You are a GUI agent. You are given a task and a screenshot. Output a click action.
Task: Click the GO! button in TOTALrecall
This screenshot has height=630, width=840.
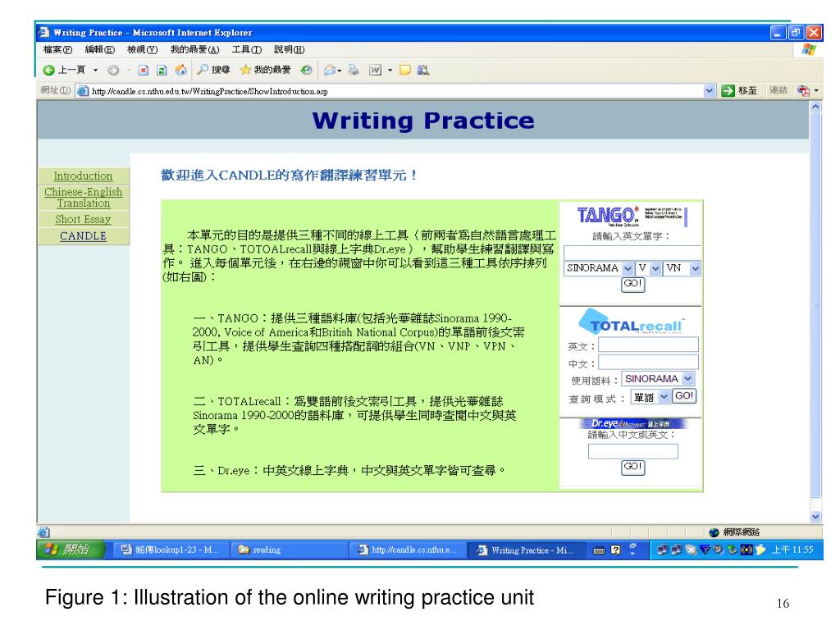click(x=684, y=396)
